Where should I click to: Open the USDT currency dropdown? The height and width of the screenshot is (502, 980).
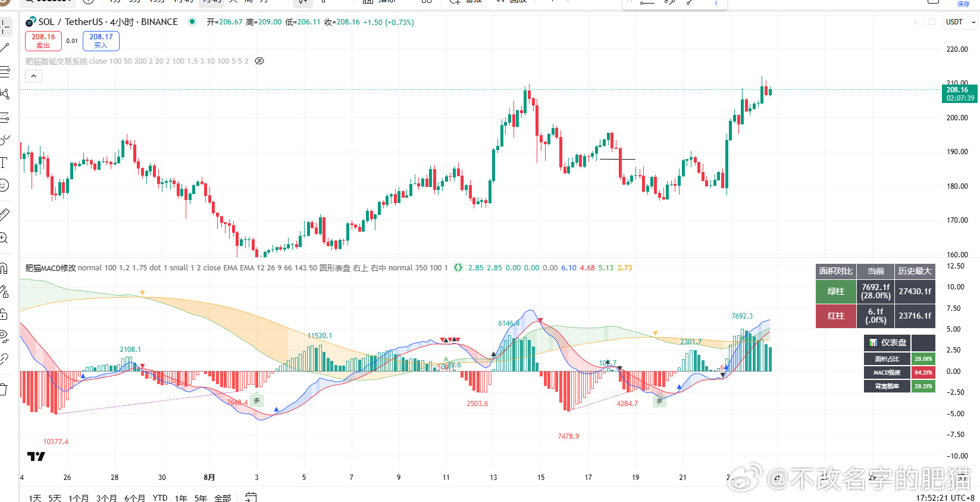(960, 22)
